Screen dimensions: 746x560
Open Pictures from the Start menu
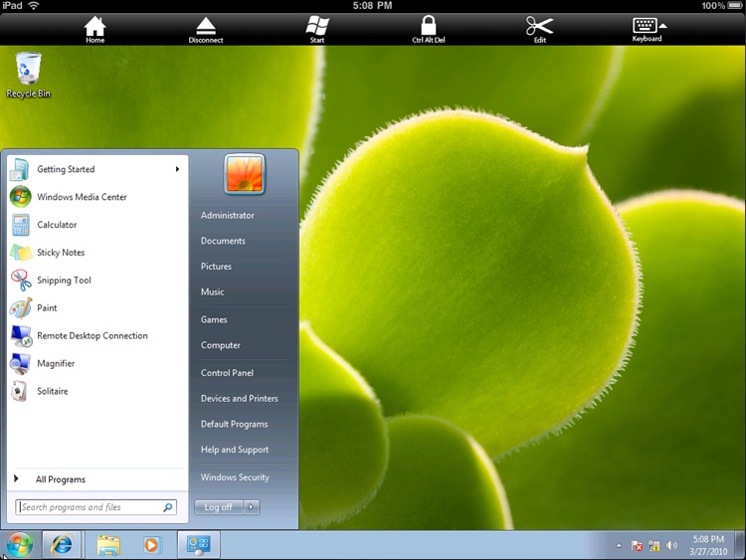(x=216, y=267)
